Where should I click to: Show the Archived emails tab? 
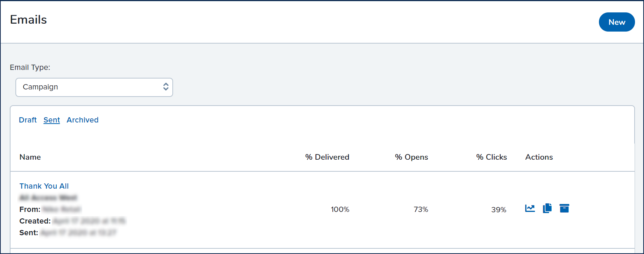pyautogui.click(x=83, y=120)
